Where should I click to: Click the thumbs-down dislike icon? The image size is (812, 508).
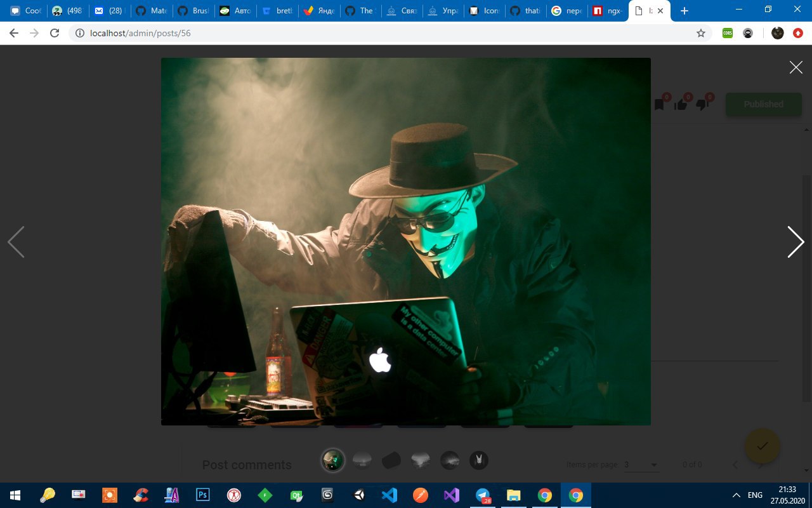click(702, 104)
